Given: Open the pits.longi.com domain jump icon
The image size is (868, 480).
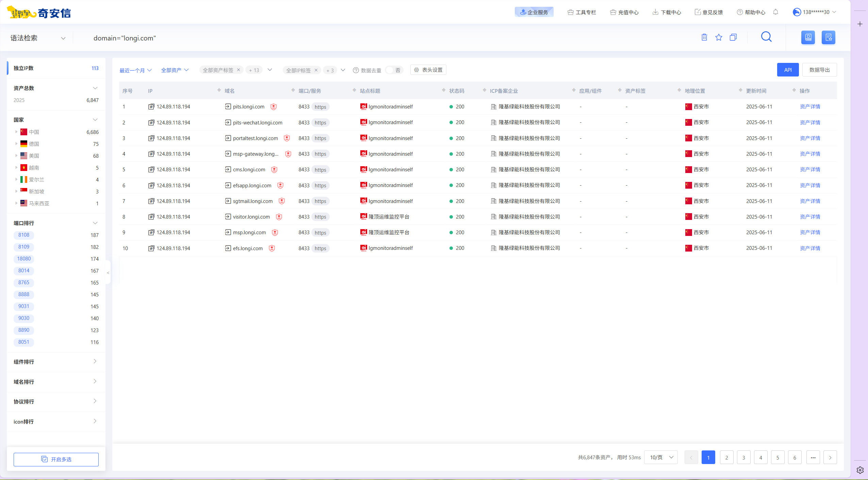Looking at the screenshot, I should tap(228, 107).
